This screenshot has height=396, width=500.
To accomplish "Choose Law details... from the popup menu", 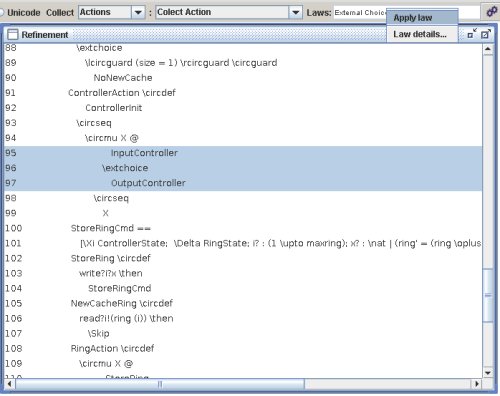I will click(x=422, y=34).
